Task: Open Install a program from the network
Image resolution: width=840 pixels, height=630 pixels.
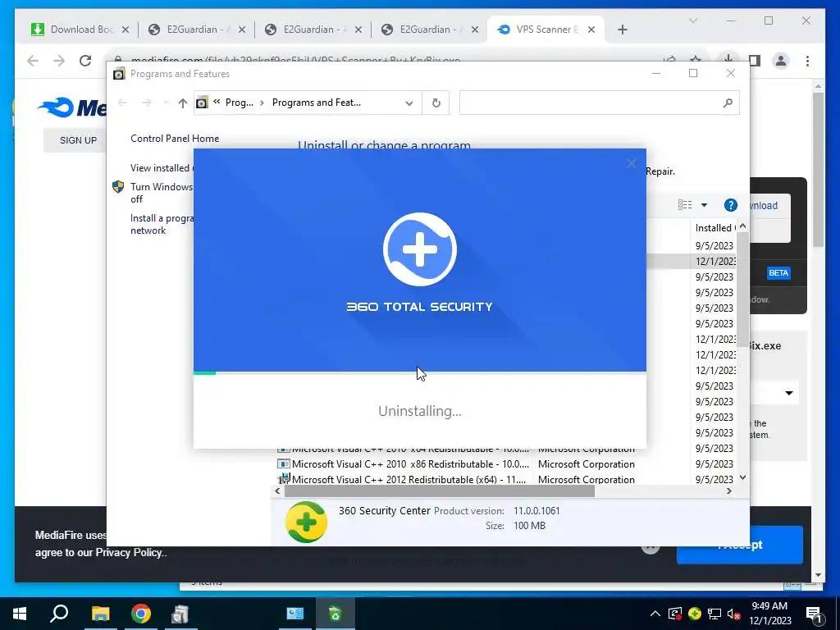Action: coord(162,224)
